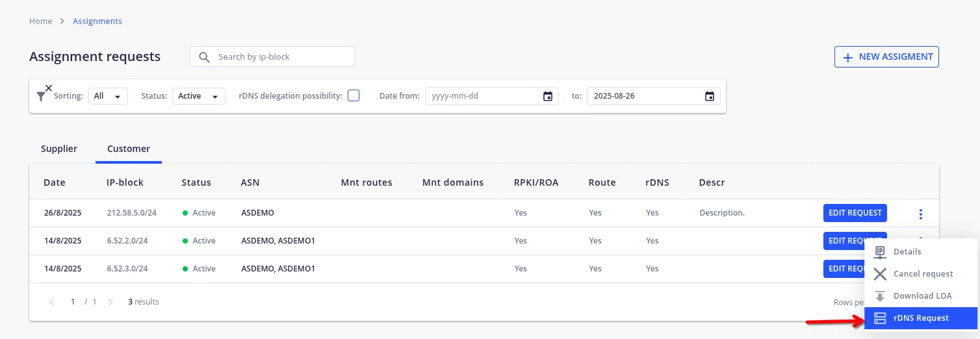Click the 'to' date field 2025-08-26
The height and width of the screenshot is (339, 980).
pos(654,96)
